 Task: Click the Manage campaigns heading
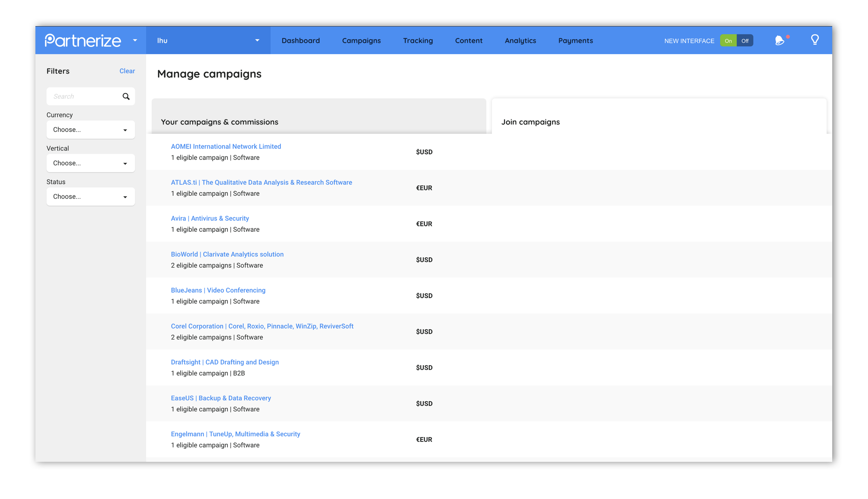pyautogui.click(x=209, y=74)
